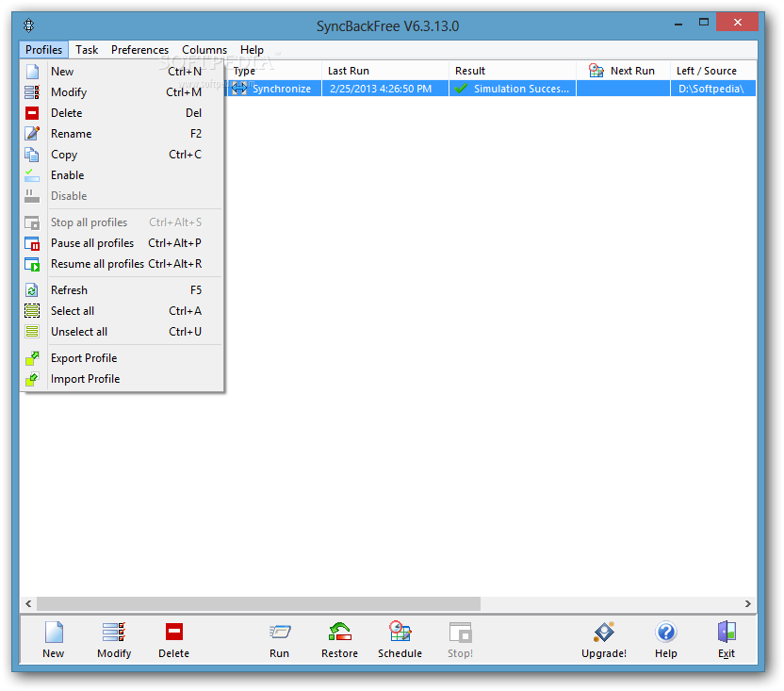Sort by the Result column header
784x691 pixels.
click(x=513, y=71)
